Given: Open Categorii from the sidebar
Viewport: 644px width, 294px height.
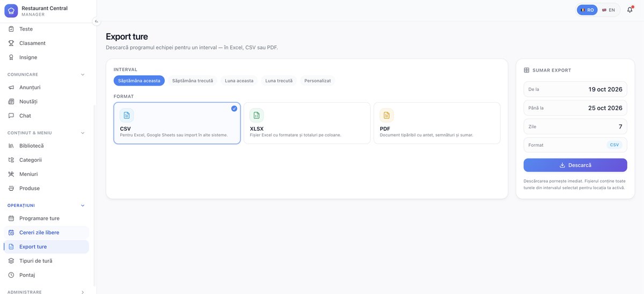Looking at the screenshot, I should [46, 160].
